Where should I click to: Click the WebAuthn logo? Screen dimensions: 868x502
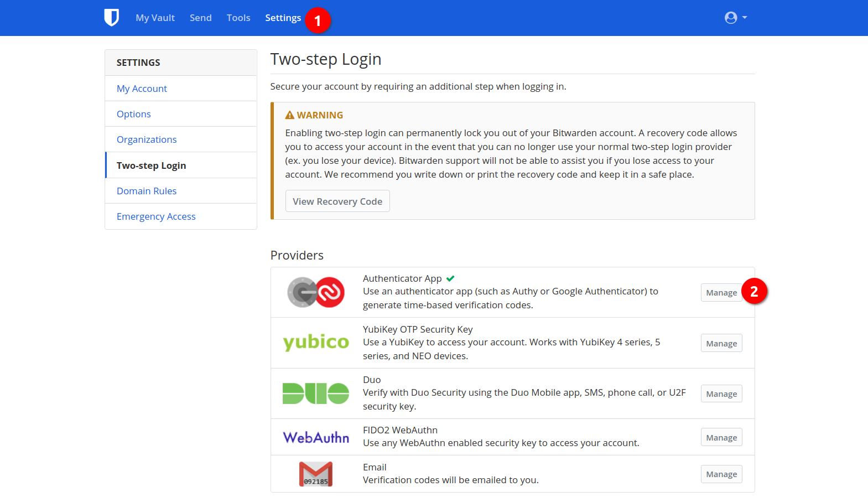click(x=316, y=437)
